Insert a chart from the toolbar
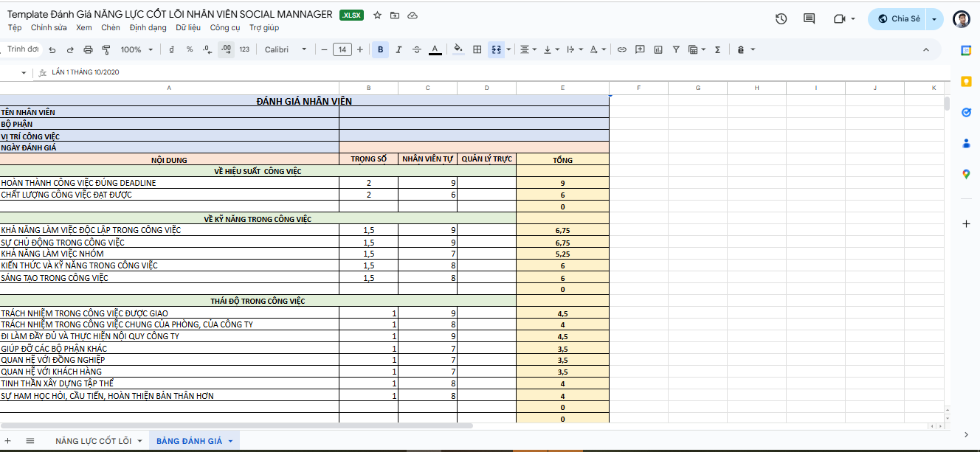Viewport: 980px width, 452px height. point(658,49)
